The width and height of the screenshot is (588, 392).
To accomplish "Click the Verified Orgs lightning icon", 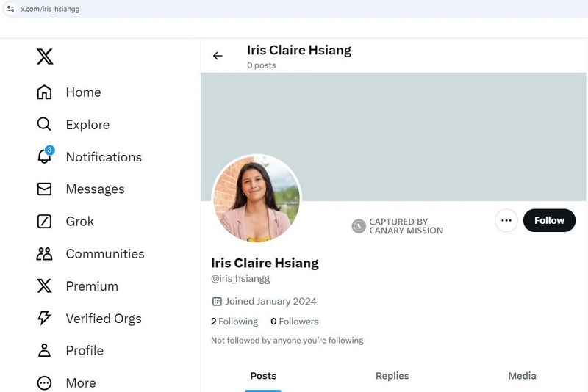I will point(44,319).
